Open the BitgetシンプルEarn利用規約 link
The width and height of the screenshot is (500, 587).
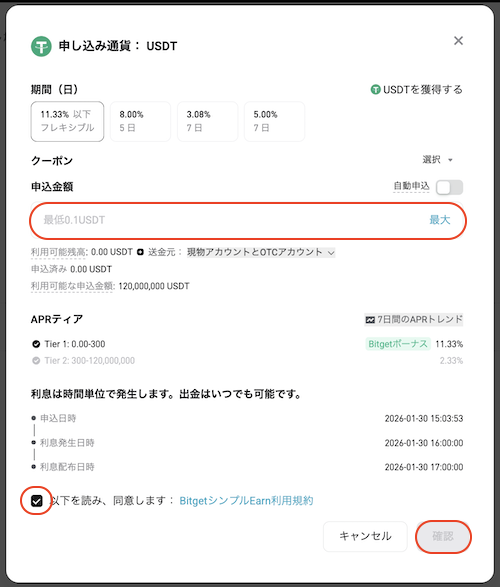click(x=246, y=501)
